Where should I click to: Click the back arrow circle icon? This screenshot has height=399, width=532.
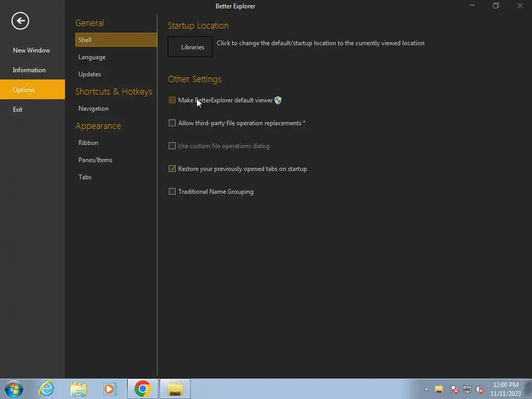(20, 21)
